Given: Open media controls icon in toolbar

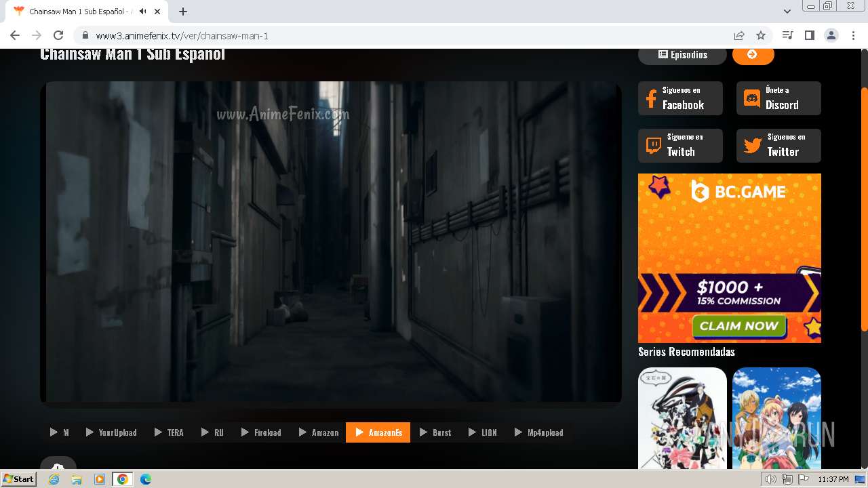Looking at the screenshot, I should [x=787, y=35].
